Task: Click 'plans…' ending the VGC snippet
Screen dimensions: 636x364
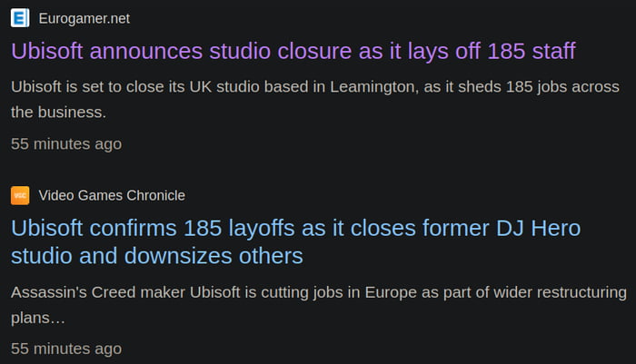Action: (39, 319)
